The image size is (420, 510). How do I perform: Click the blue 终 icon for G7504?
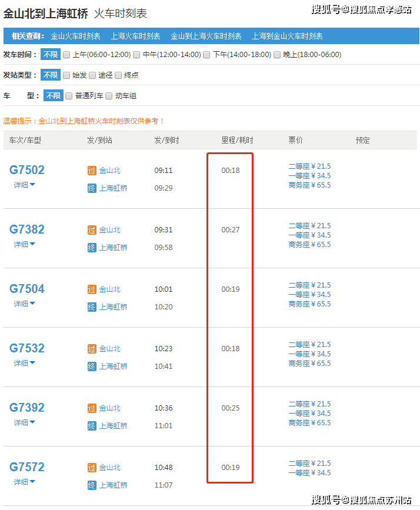tap(91, 307)
